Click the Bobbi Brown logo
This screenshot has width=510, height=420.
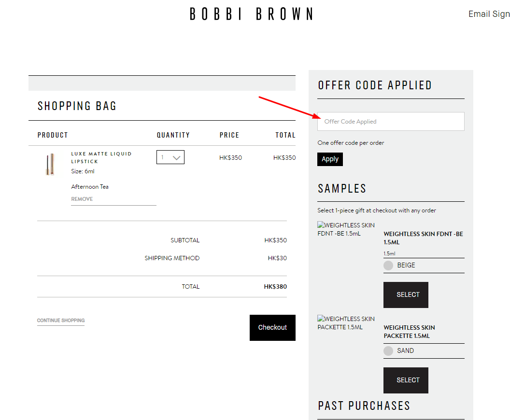click(x=251, y=14)
